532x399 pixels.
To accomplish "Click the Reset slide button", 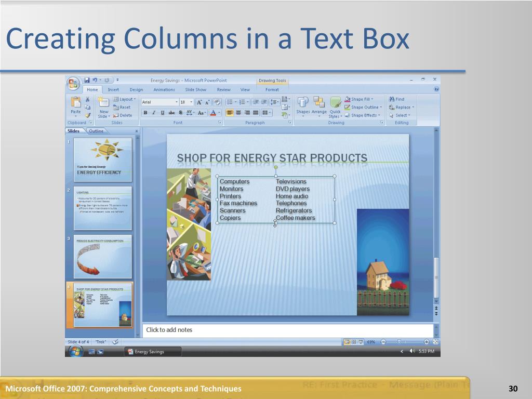I will click(x=122, y=107).
